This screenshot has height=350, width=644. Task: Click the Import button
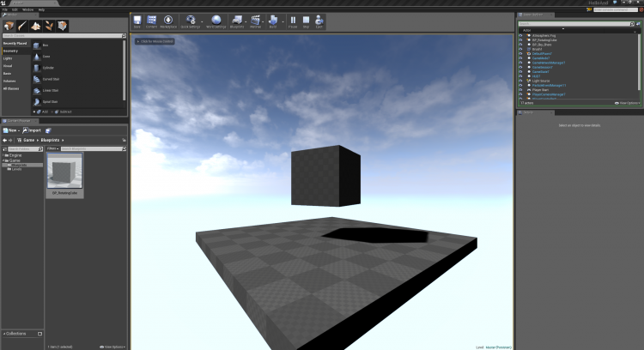point(32,130)
